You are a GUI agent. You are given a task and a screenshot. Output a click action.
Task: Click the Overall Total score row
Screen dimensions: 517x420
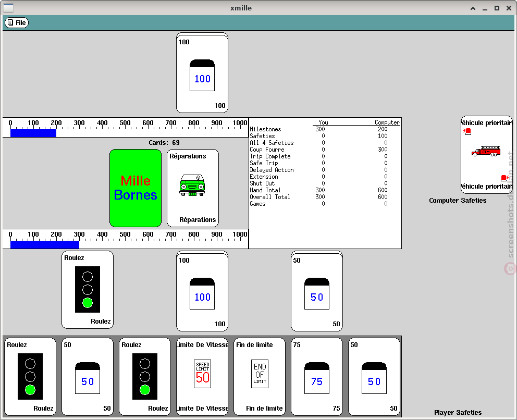pos(325,197)
